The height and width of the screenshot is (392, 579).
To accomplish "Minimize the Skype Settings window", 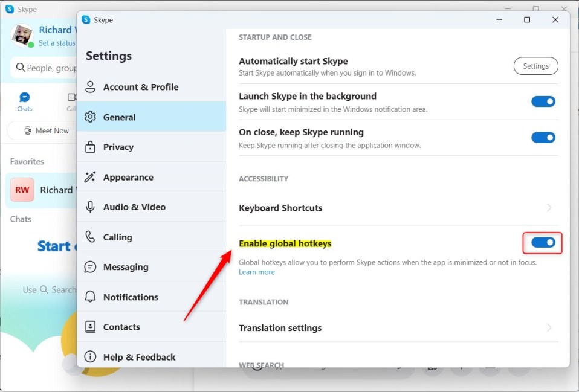I will pyautogui.click(x=499, y=19).
